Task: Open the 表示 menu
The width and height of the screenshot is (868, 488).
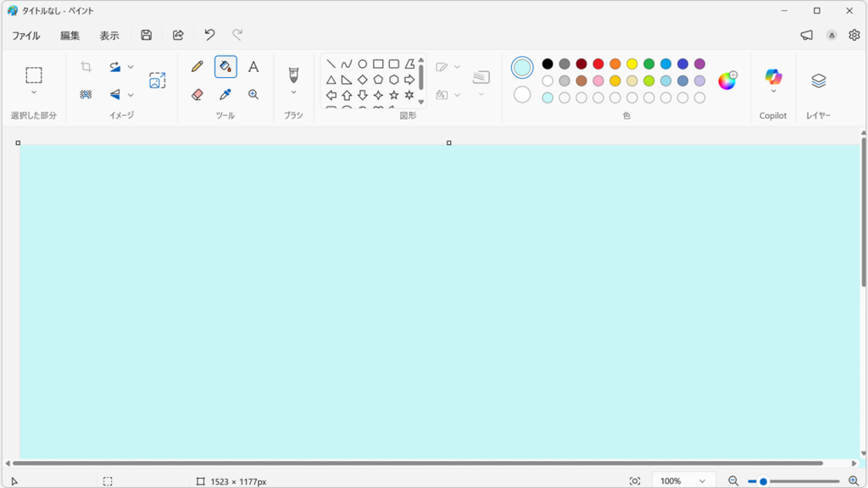Action: pos(108,36)
